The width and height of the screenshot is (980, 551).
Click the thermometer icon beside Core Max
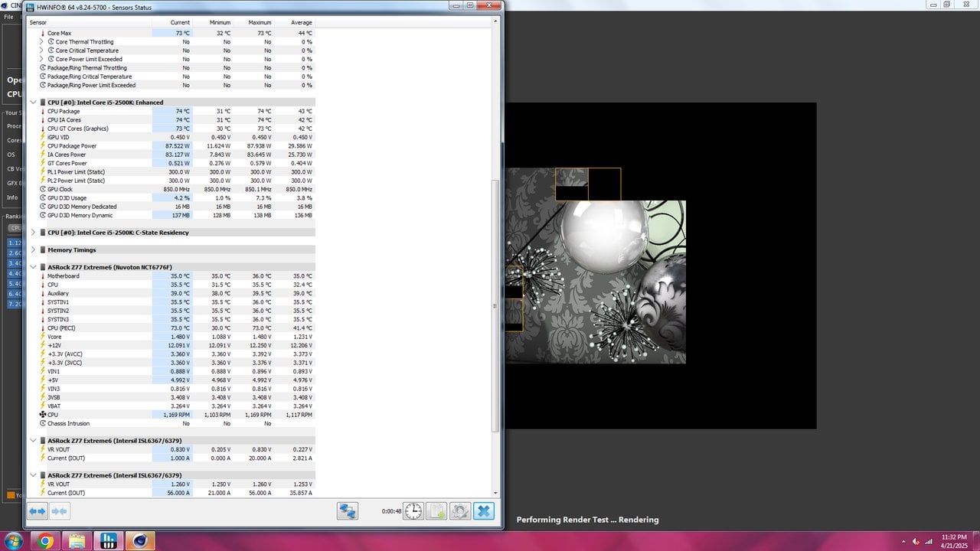(43, 34)
